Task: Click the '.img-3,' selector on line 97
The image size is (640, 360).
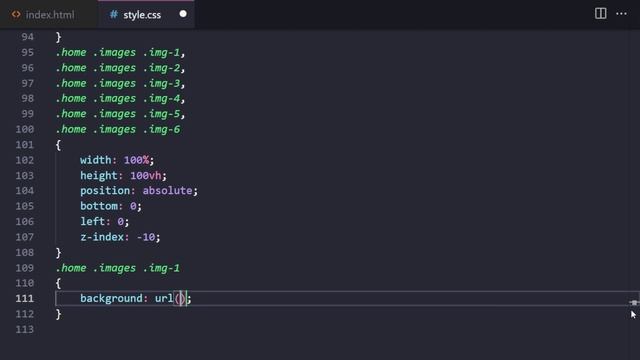Action: 164,83
